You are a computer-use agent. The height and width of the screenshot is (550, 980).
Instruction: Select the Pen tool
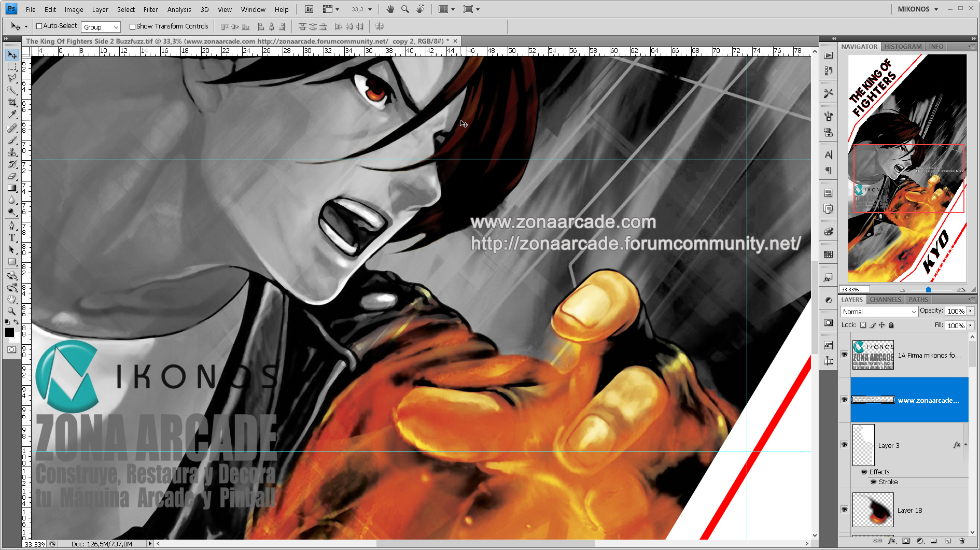(x=12, y=225)
